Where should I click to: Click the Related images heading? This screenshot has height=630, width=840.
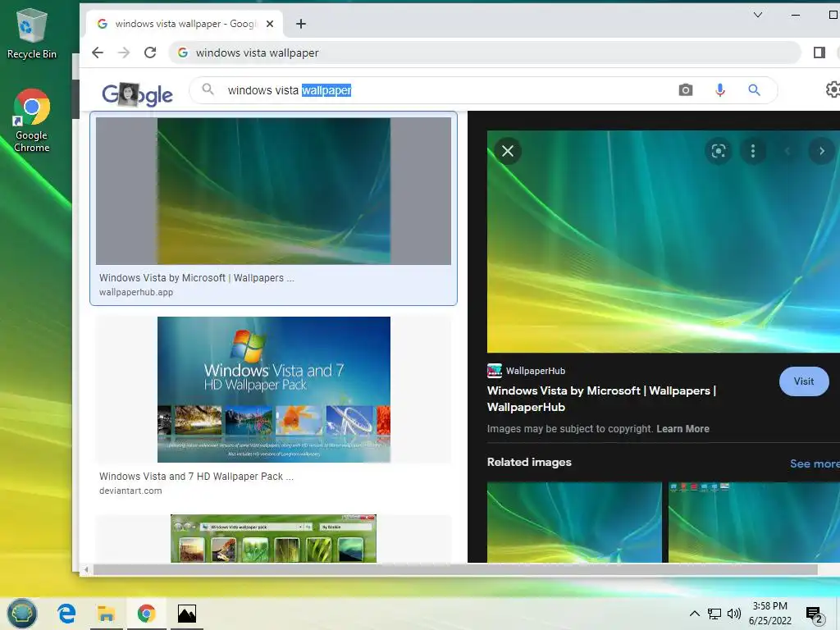pyautogui.click(x=529, y=463)
